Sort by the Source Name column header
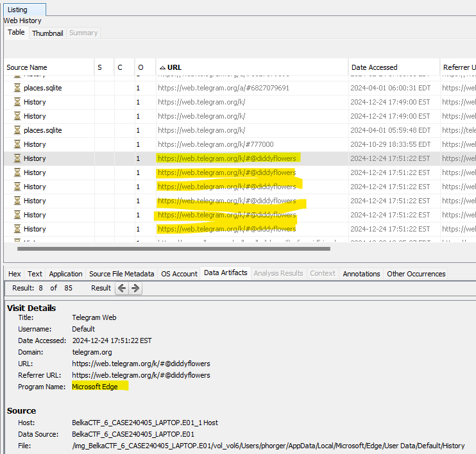 (x=49, y=67)
